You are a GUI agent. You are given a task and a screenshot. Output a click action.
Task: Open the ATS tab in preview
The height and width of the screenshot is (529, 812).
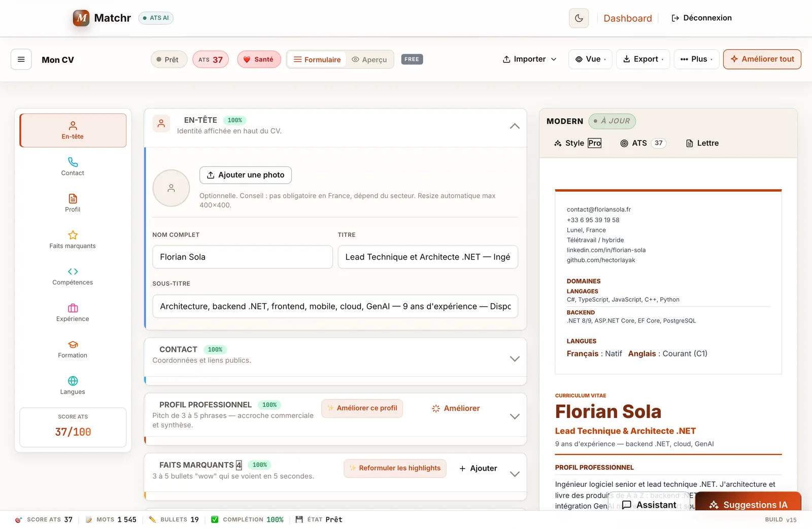point(643,143)
